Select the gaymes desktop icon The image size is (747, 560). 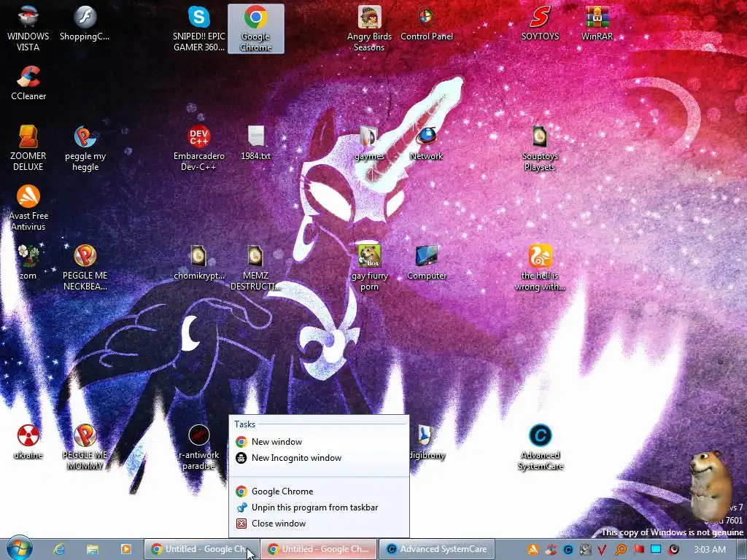(369, 143)
